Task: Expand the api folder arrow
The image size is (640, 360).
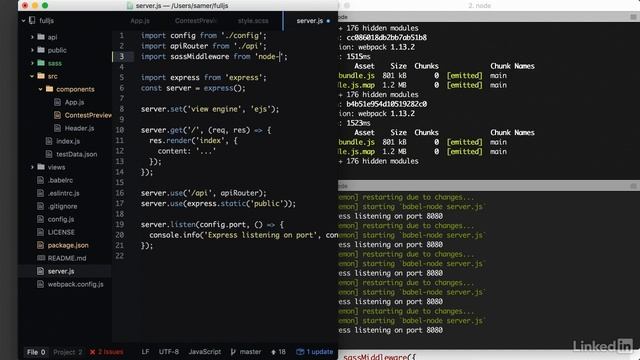Action: pyautogui.click(x=32, y=37)
